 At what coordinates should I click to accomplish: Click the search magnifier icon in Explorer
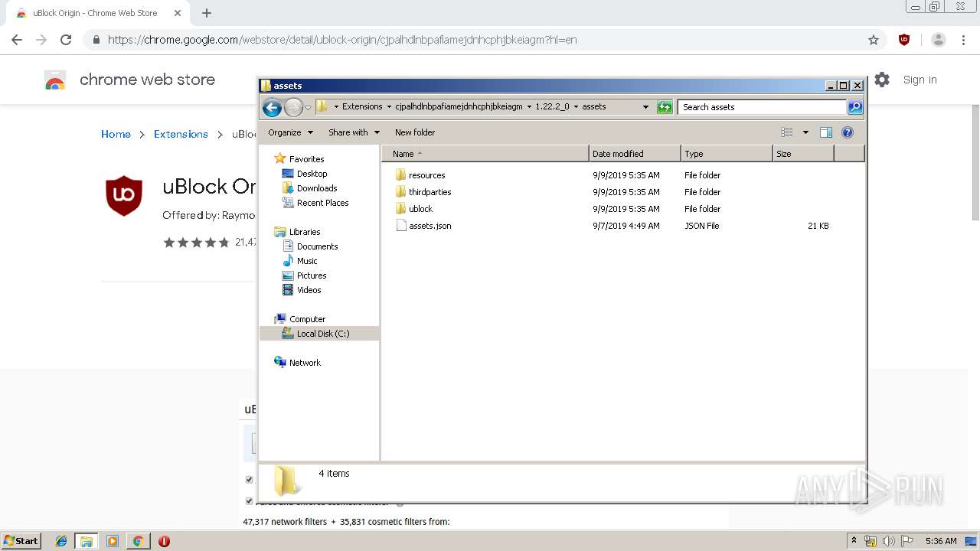pos(855,107)
